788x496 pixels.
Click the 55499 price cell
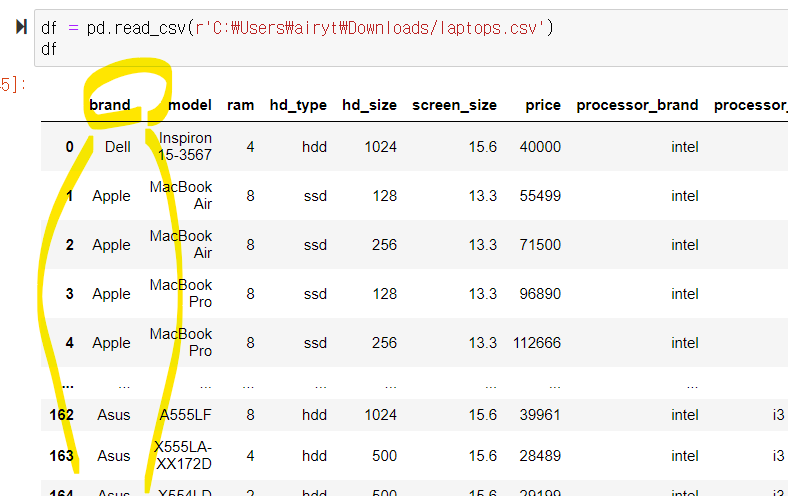click(540, 195)
